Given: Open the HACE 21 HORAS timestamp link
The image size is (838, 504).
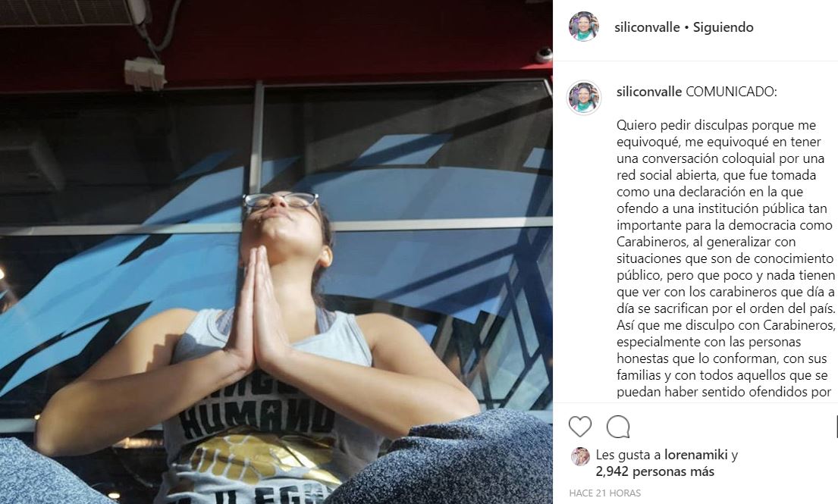Looking at the screenshot, I should tap(604, 493).
